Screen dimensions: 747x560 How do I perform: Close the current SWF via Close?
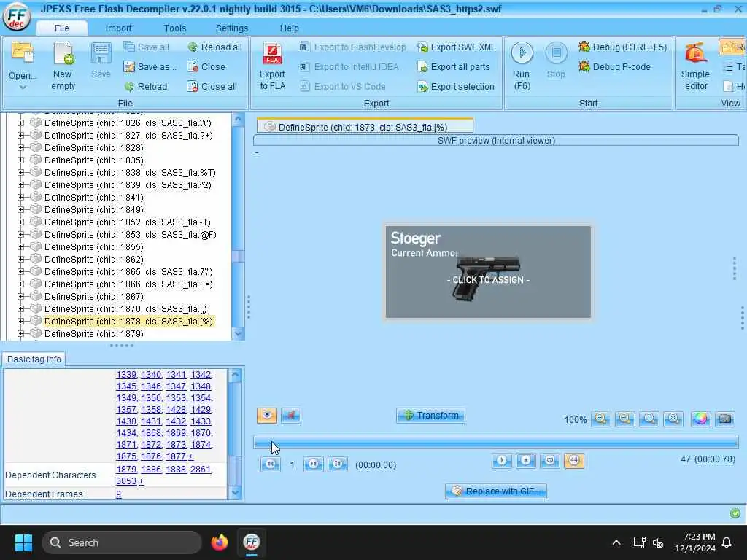[x=206, y=66]
